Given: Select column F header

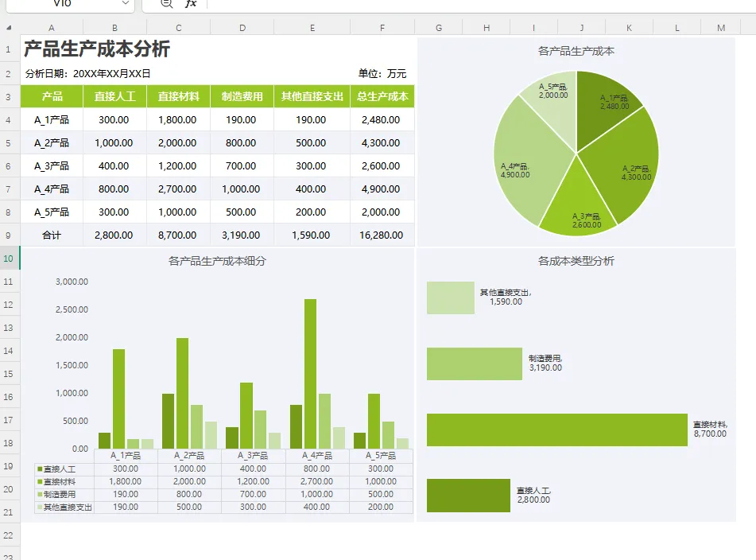Looking at the screenshot, I should [382, 28].
